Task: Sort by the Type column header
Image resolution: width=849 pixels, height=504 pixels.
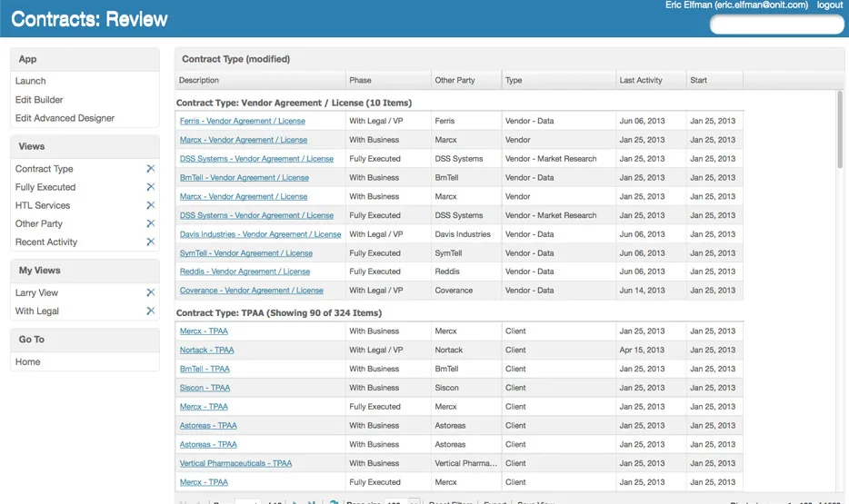Action: [x=558, y=80]
